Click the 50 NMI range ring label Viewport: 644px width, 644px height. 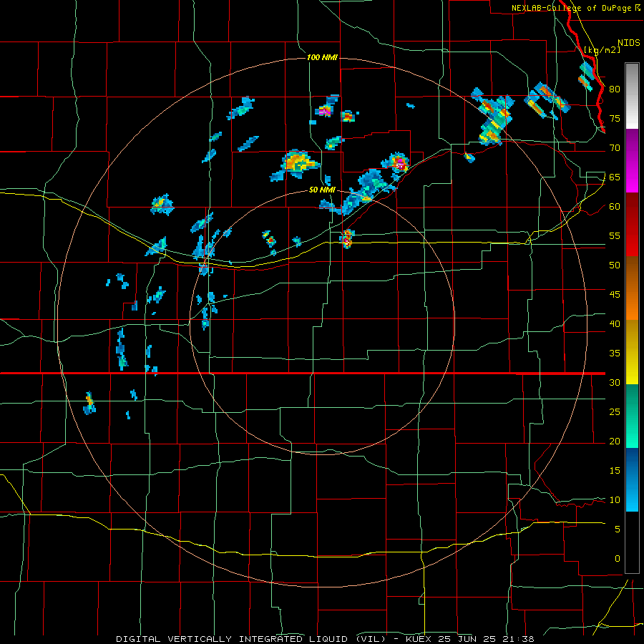[322, 190]
